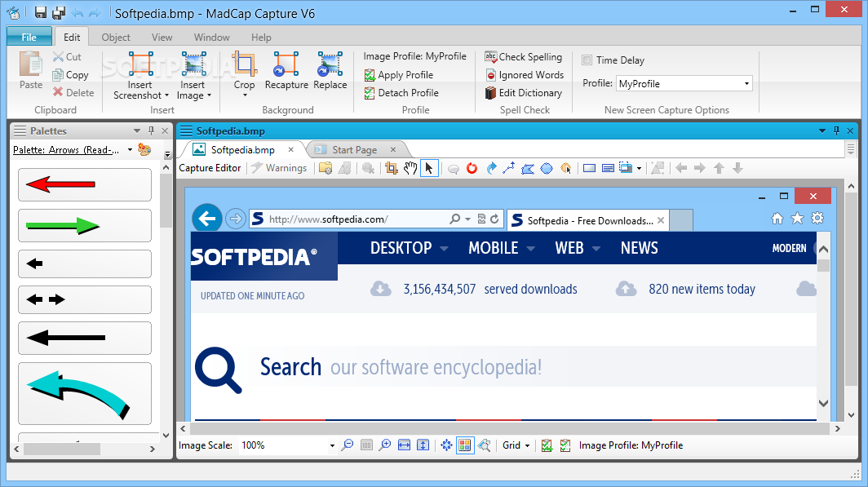The image size is (868, 487).
Task: Open the Palettes panel options dropdown arrow
Action: coord(137,131)
